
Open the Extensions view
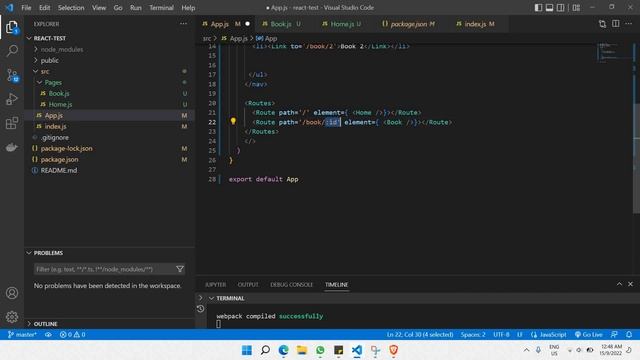[x=12, y=123]
